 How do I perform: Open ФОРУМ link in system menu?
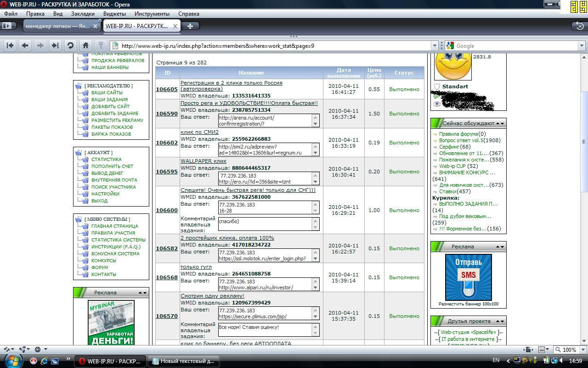100,267
